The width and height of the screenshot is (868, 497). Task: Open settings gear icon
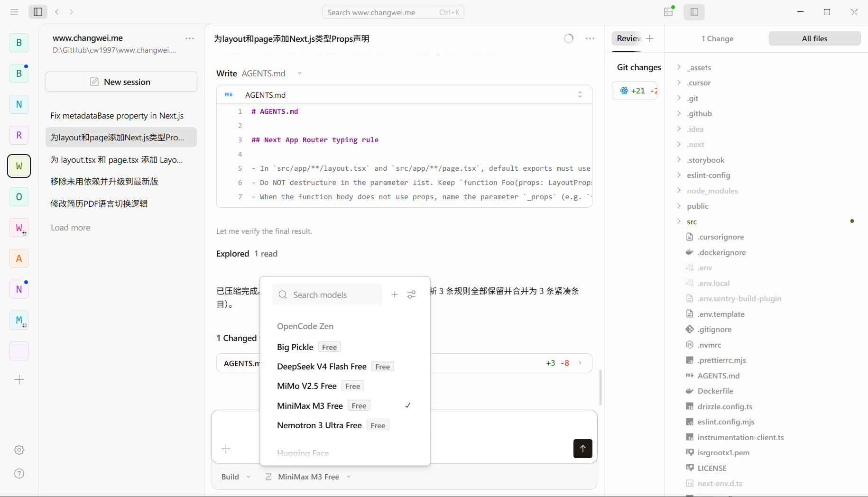click(19, 450)
